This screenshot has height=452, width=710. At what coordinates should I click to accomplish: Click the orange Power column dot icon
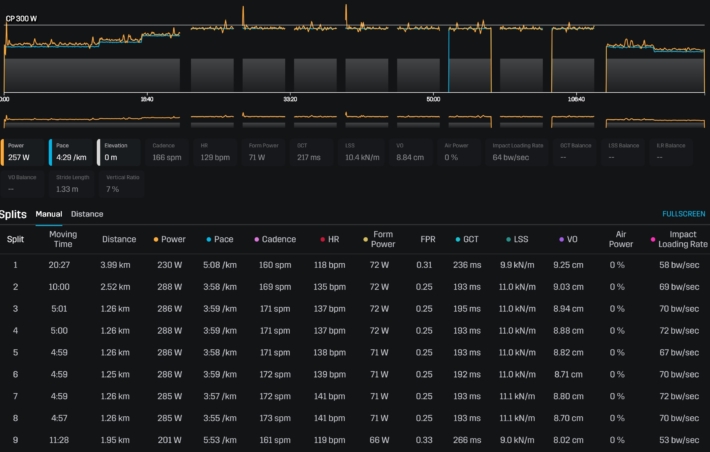click(156, 240)
